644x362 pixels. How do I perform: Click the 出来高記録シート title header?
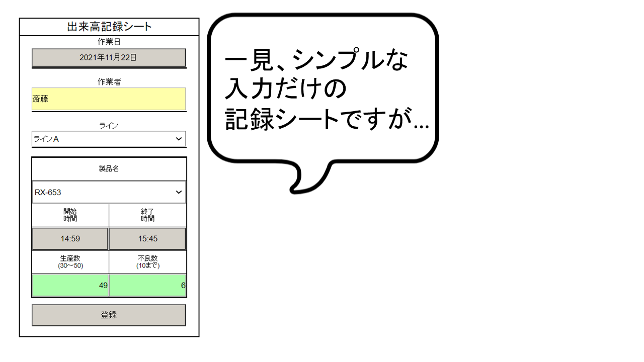109,27
